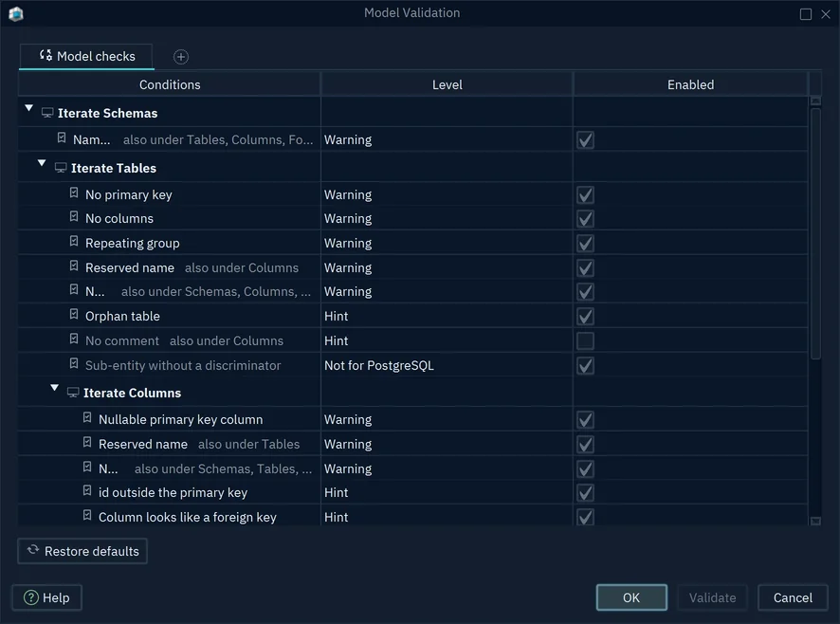This screenshot has width=840, height=624.
Task: Collapse the Iterate Columns node
Action: click(55, 388)
